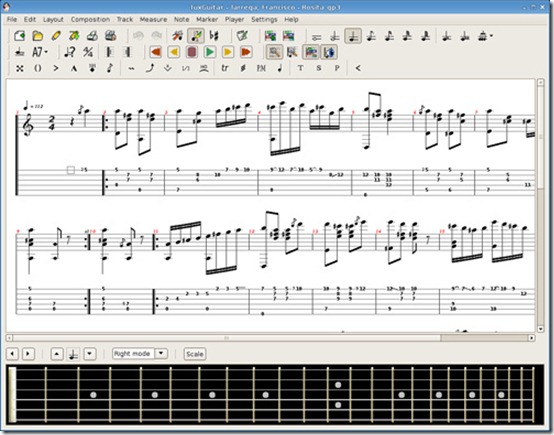Save the song with the pencil icon
The width and height of the screenshot is (554, 435).
(56, 36)
